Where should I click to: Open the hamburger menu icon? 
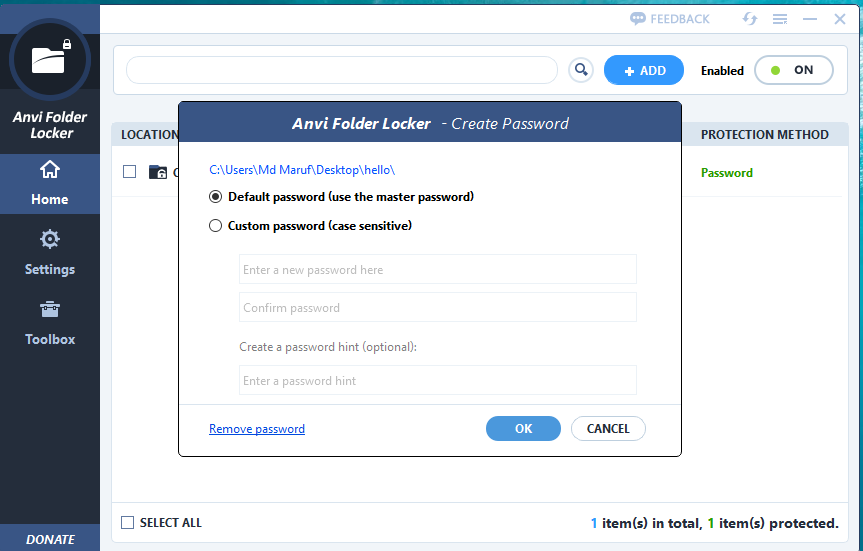[x=780, y=19]
